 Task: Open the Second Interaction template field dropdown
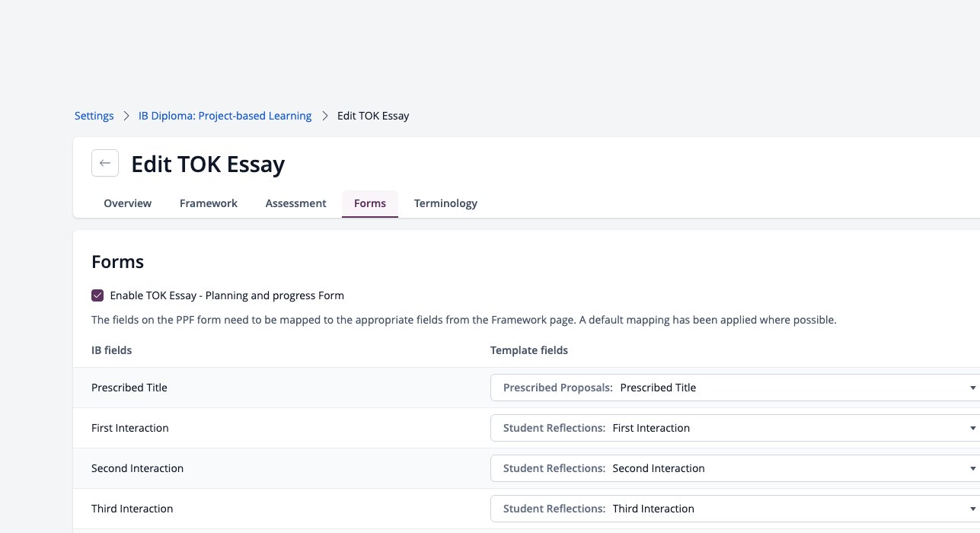tap(735, 468)
